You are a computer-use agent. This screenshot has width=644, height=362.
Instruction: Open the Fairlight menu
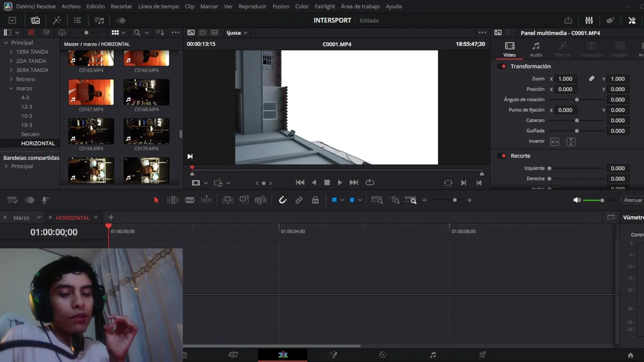click(325, 6)
